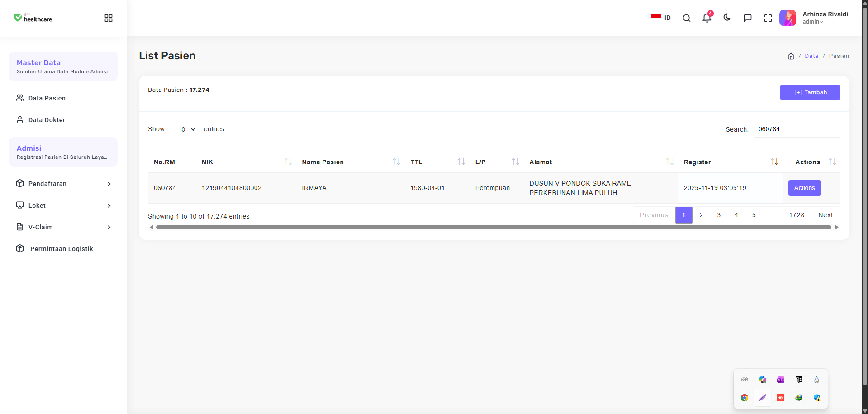The width and height of the screenshot is (868, 414).
Task: Open Windows Security shield tray icon
Action: [x=817, y=398]
